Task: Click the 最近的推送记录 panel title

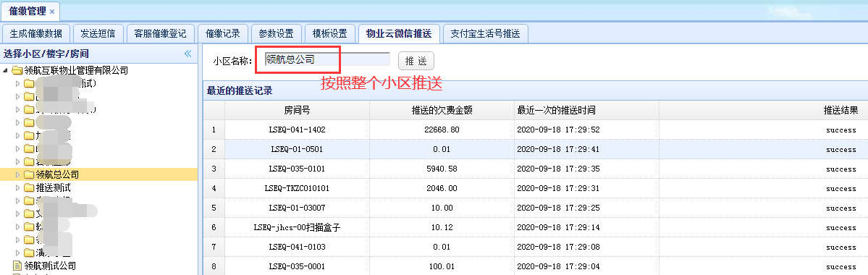Action: click(239, 90)
